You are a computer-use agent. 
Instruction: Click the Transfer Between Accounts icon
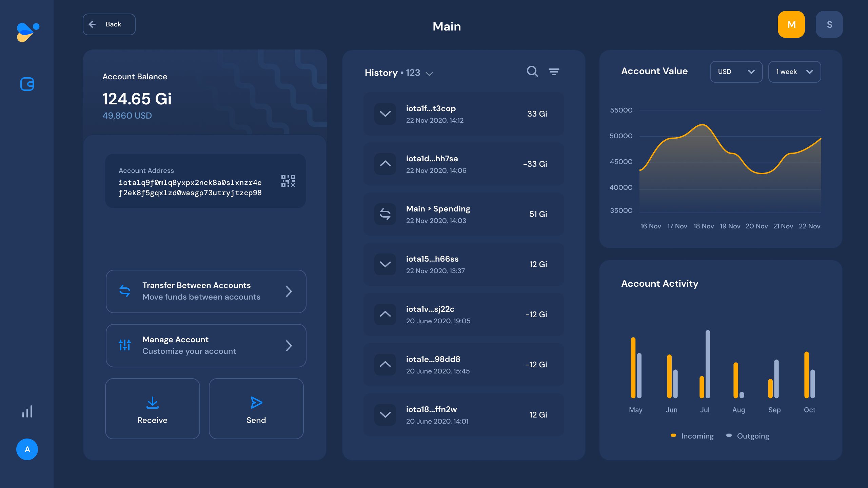point(124,291)
